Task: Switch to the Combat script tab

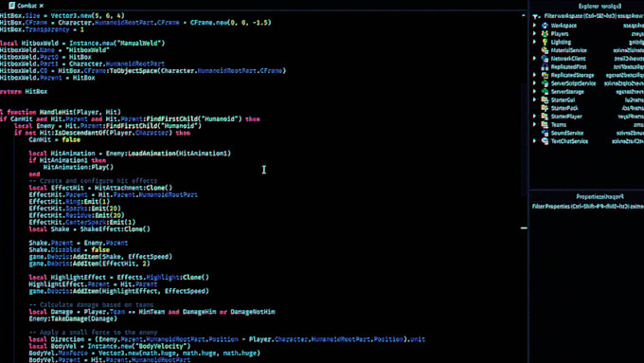Action: coord(27,6)
